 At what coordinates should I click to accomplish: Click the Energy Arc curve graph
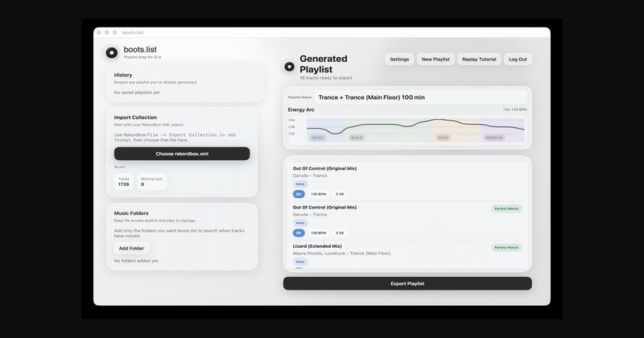pyautogui.click(x=415, y=127)
